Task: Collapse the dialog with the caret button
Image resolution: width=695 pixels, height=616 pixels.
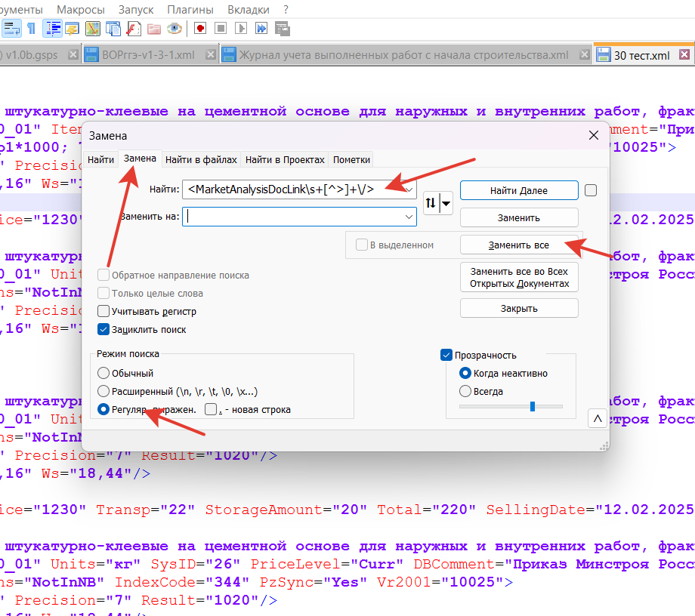Action: [x=597, y=418]
